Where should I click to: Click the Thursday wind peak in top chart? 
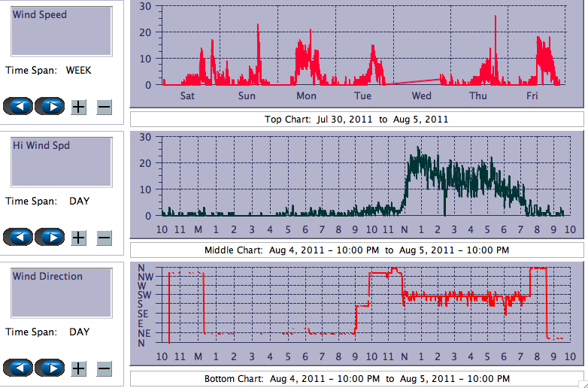[x=496, y=17]
